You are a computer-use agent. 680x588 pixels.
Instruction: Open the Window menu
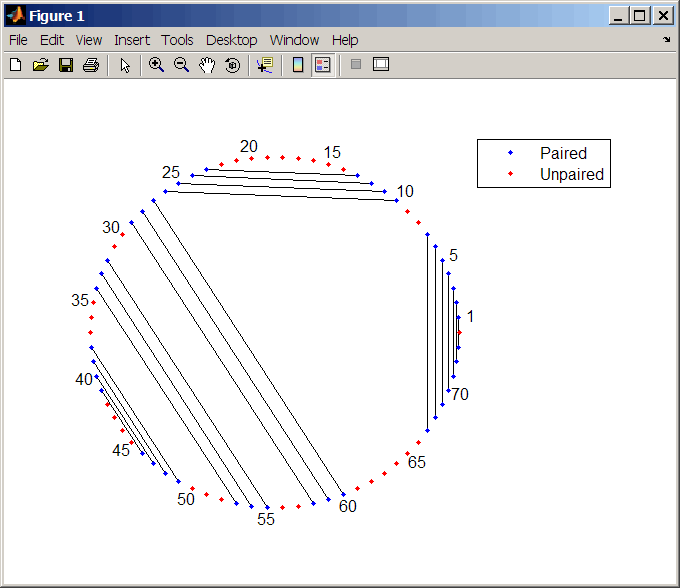tap(294, 40)
